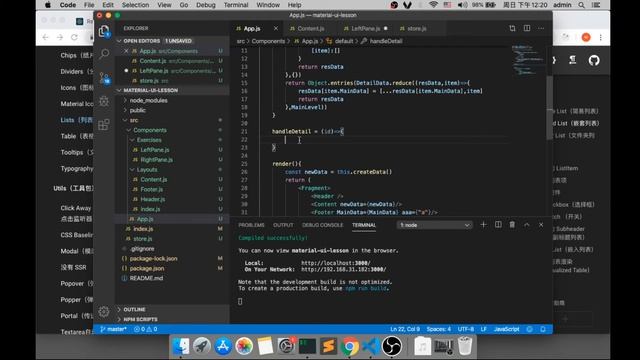Go back in the browser window
This screenshot has width=640, height=360.
coord(45,37)
